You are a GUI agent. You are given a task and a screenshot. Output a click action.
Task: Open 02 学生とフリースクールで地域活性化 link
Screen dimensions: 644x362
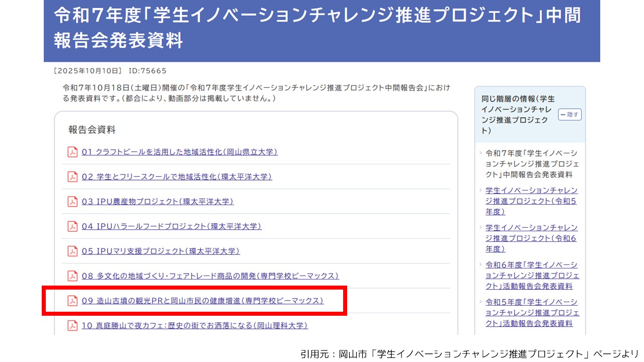(x=177, y=177)
